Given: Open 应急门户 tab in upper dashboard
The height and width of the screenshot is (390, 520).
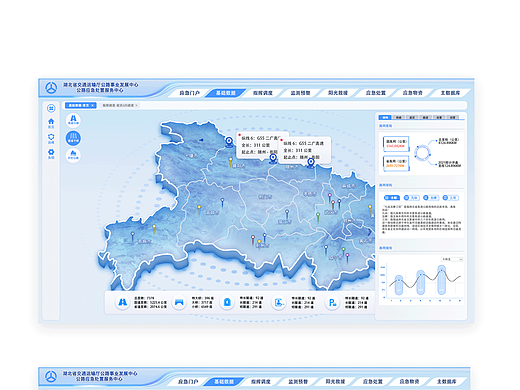Looking at the screenshot, I should coord(189,93).
